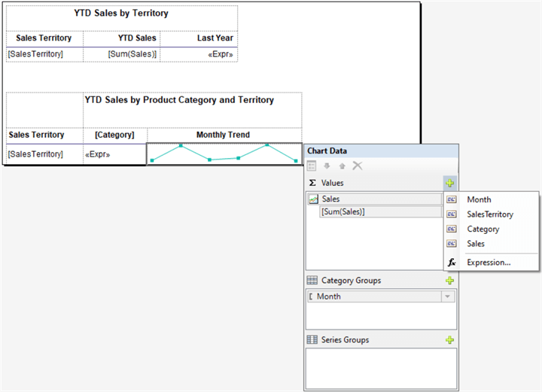The image size is (542, 392).
Task: Click the green plus icon beside Values
Action: tap(449, 183)
